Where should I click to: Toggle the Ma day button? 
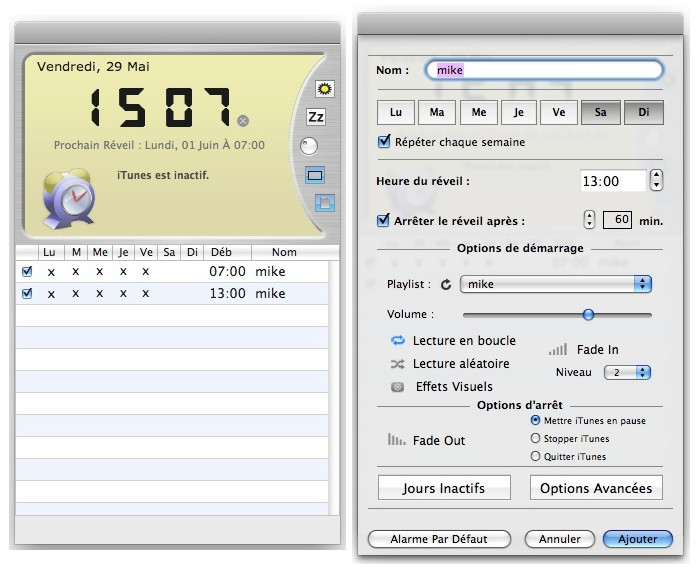(437, 112)
